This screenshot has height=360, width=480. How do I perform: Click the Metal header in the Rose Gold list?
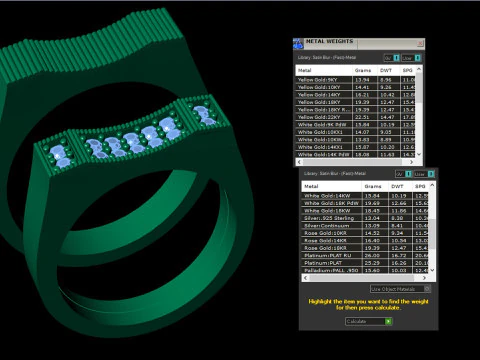coord(332,186)
